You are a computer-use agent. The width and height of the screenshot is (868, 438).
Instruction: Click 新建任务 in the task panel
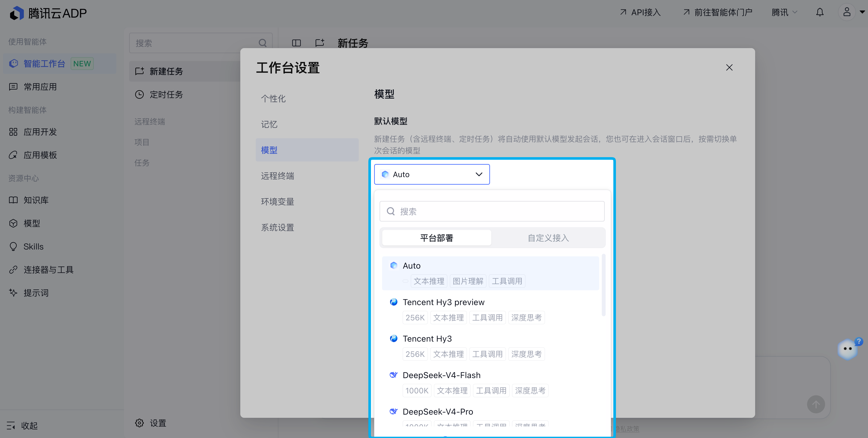[x=185, y=71]
